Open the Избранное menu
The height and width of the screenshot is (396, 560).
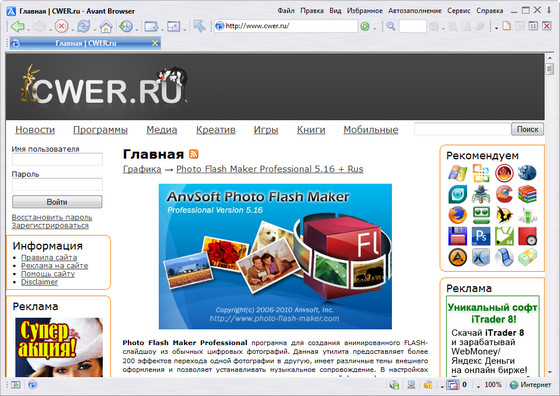click(x=364, y=11)
